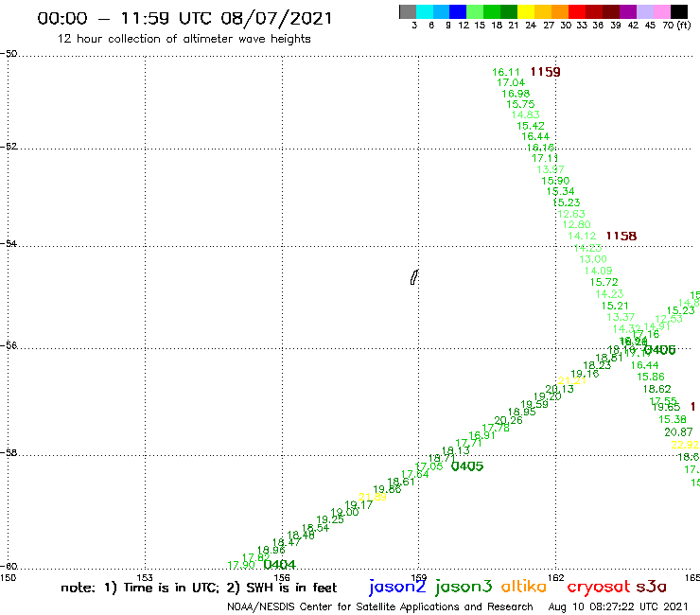Select wave height value 14.83

point(525,114)
